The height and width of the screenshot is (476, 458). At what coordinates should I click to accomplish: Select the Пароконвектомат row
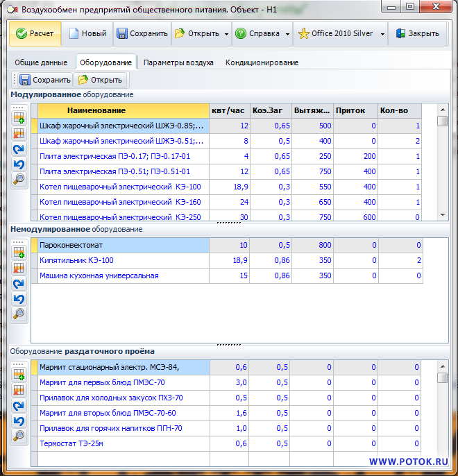click(119, 246)
